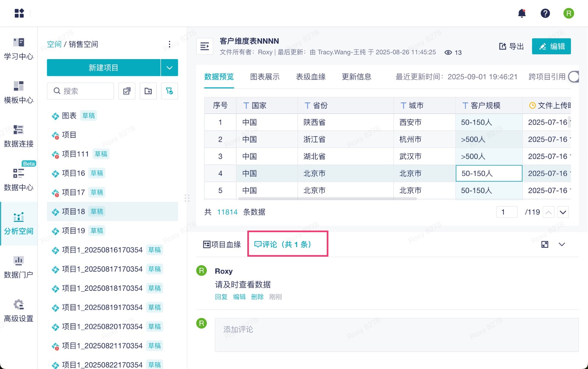Open the help question mark icon
588x369 pixels.
pos(545,14)
